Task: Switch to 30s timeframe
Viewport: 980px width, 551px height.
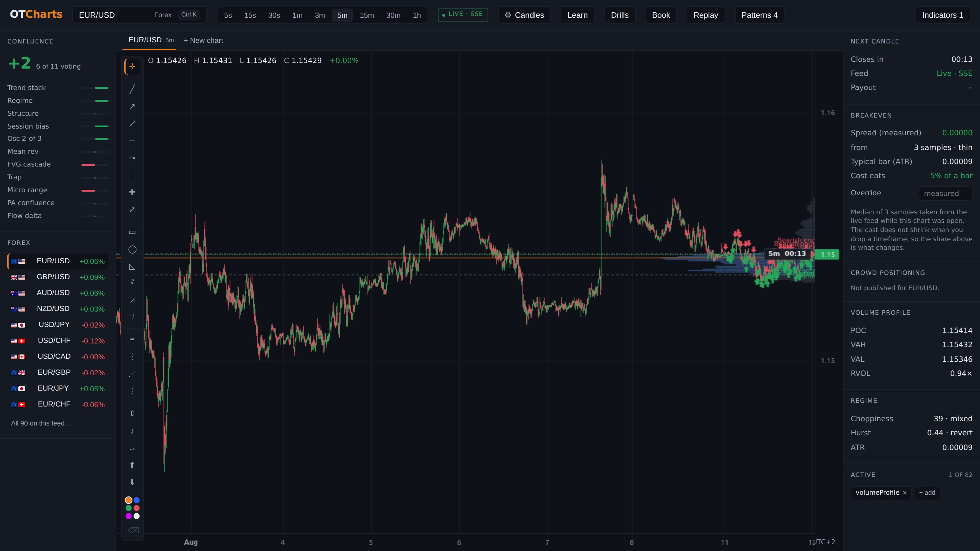Action: pyautogui.click(x=274, y=15)
